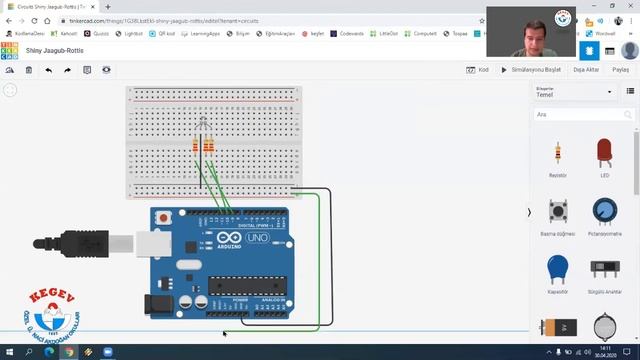Click the Paylaş share button
This screenshot has height=360, width=640.
coord(620,70)
